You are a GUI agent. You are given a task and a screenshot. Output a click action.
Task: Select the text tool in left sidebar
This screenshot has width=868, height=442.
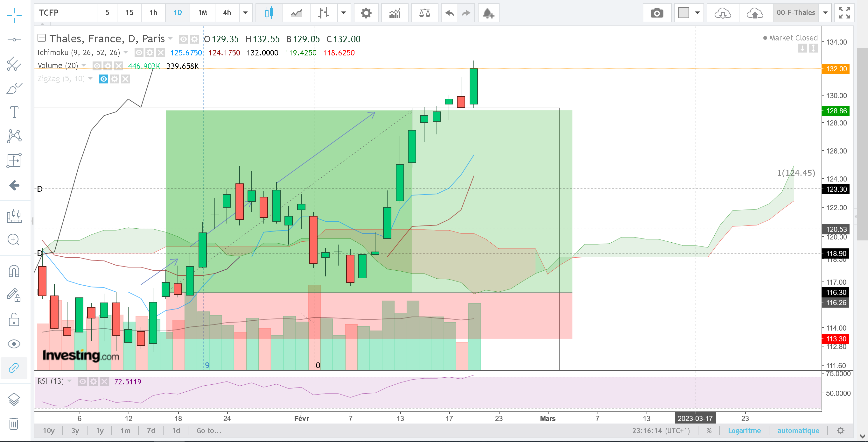[14, 112]
